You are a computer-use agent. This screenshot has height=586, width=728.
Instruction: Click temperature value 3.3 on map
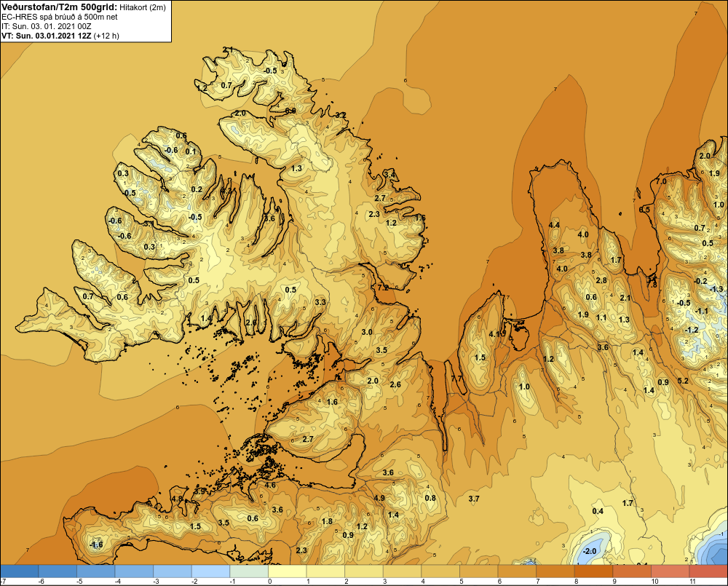tap(320, 302)
